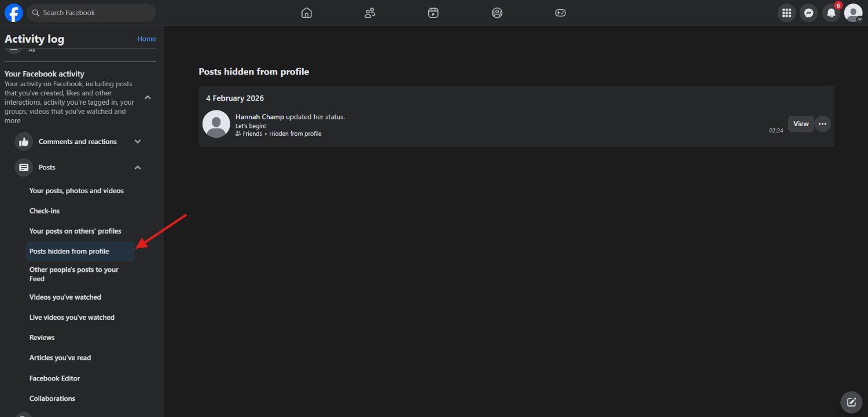Click the Facebook logo

(13, 12)
